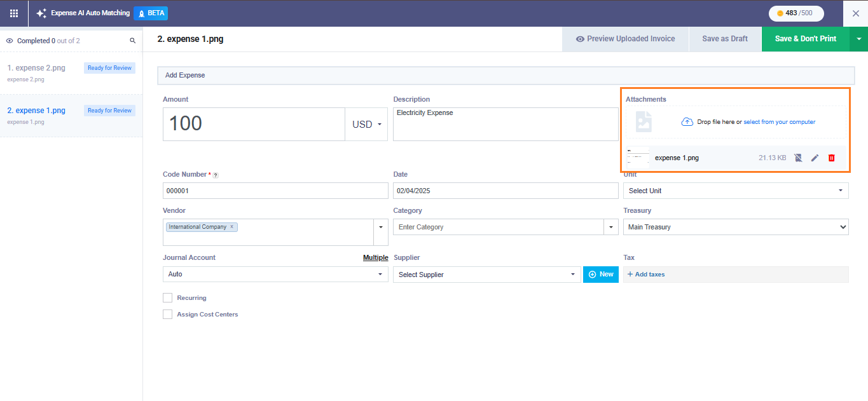The width and height of the screenshot is (868, 401).
Task: Edit the expense 1.png attachment
Action: coord(815,158)
